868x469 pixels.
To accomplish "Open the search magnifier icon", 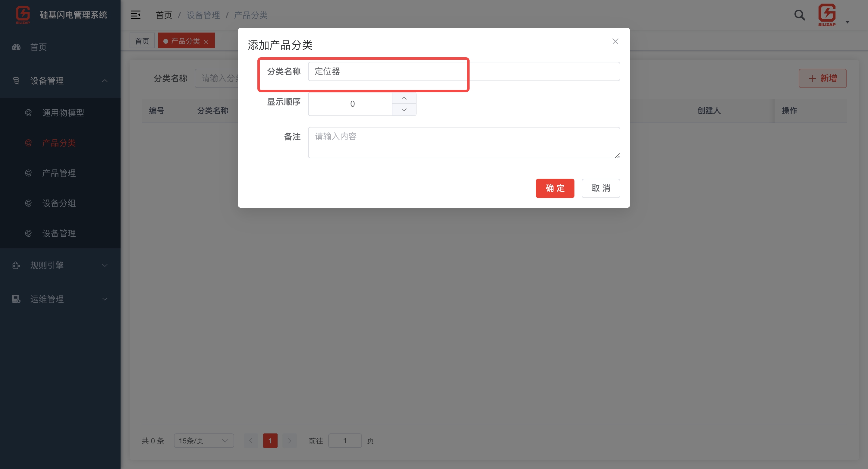I will click(799, 15).
